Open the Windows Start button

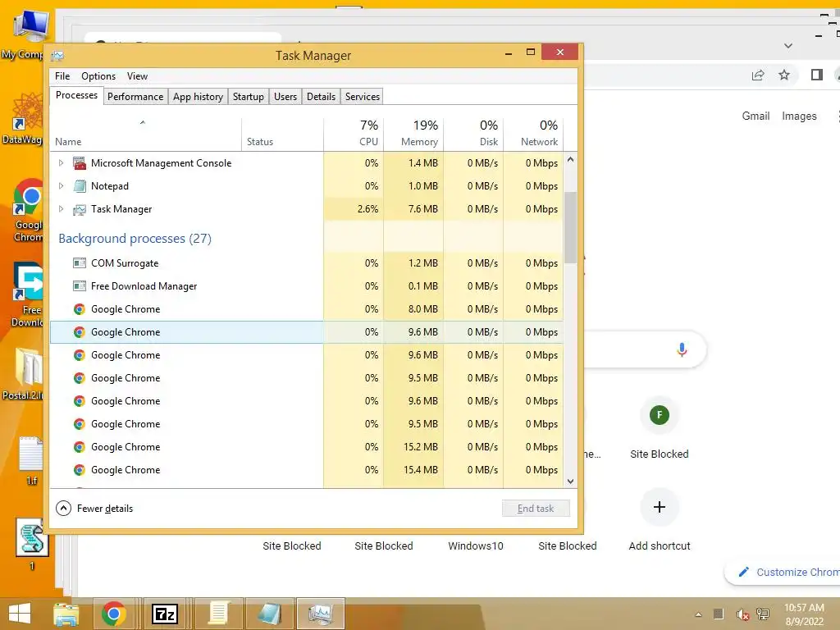tap(20, 614)
